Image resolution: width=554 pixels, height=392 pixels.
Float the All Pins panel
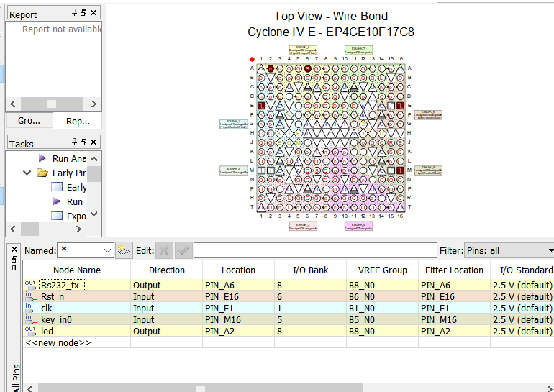(14, 259)
